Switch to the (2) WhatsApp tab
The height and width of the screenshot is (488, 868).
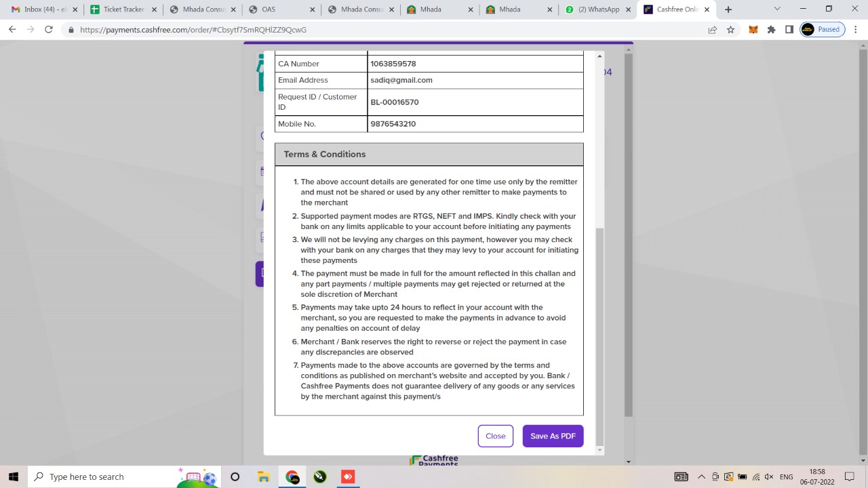coord(597,9)
